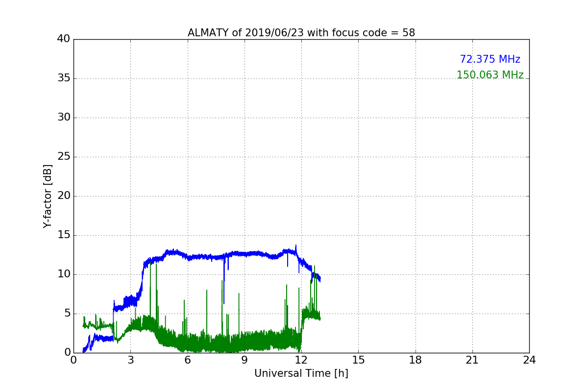Select the green 150.063 MHz legend label
Viewport: 588px width, 392px height.
490,75
